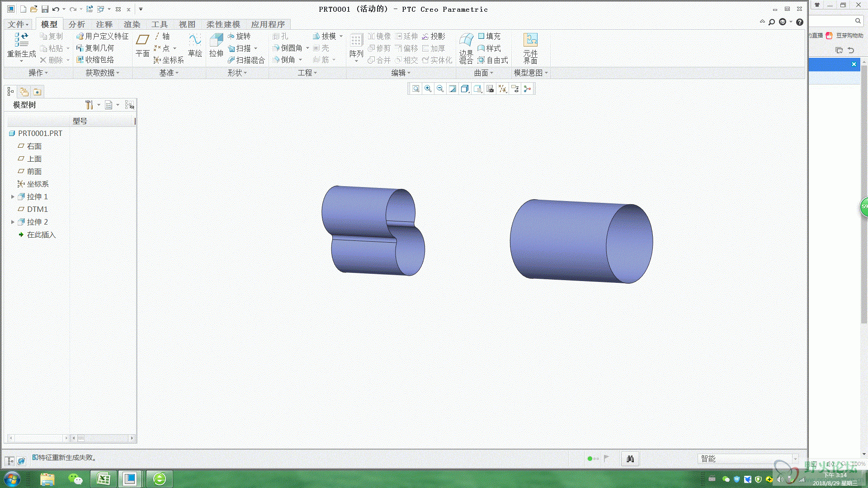Open the folder browser navigator tab
This screenshot has height=488, width=868.
24,92
